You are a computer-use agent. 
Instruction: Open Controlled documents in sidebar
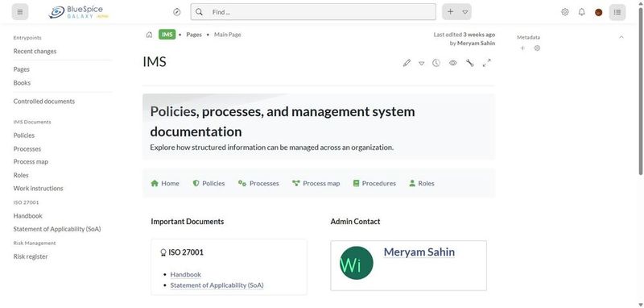tap(44, 101)
